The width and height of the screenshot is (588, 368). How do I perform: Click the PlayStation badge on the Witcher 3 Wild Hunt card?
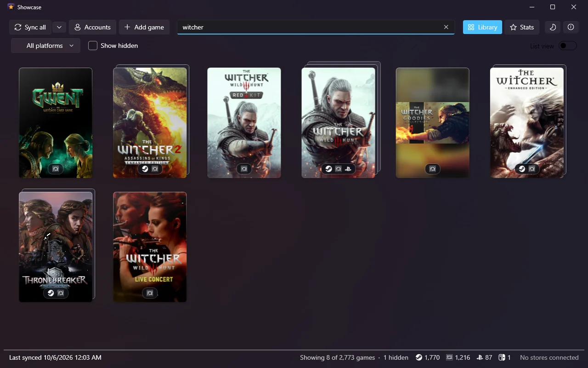point(348,169)
